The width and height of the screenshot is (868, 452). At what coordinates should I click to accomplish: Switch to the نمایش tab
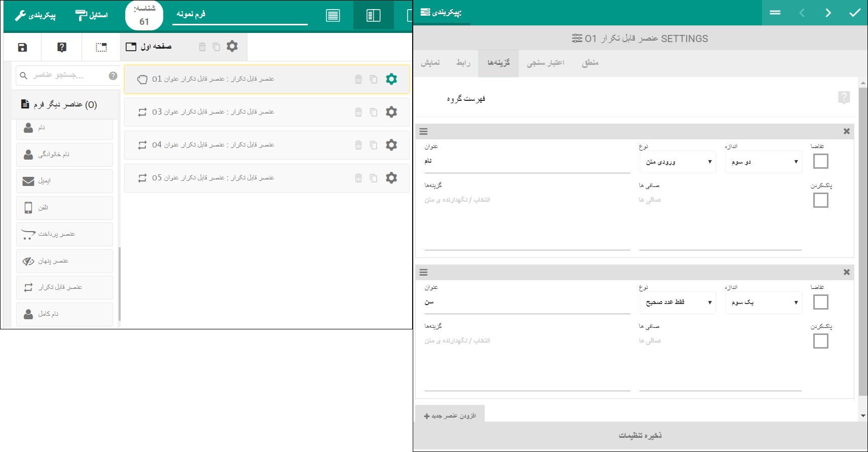point(430,63)
